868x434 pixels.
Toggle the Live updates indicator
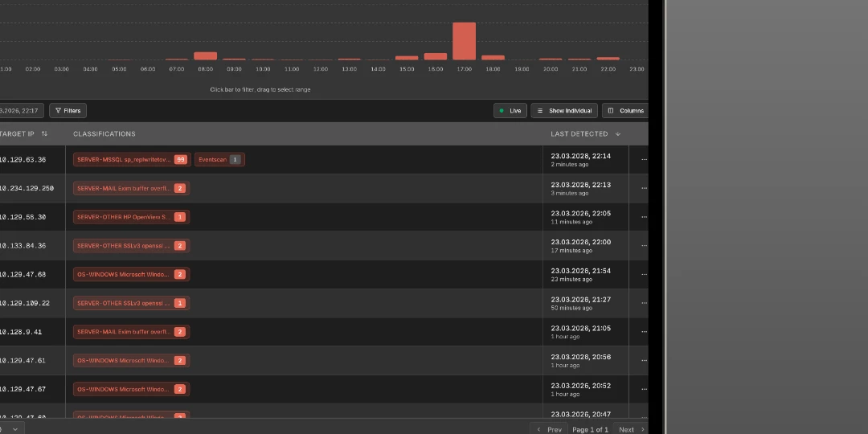(510, 111)
